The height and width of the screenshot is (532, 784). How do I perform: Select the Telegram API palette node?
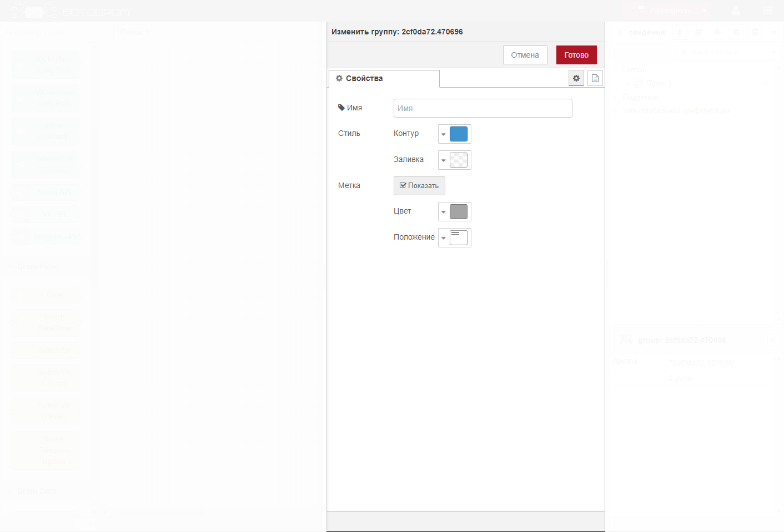click(46, 237)
